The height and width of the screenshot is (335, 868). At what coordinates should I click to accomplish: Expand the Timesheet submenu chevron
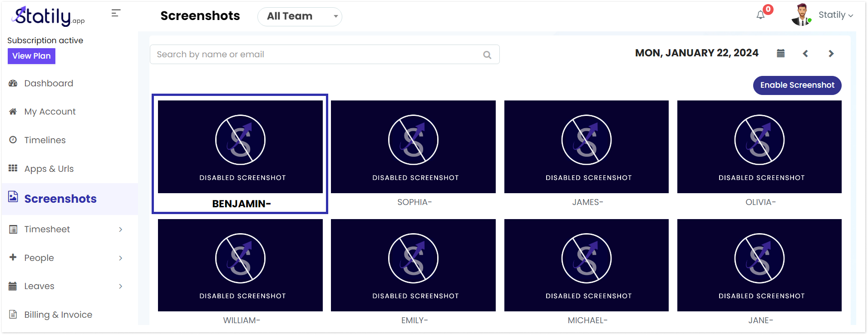[x=121, y=230]
